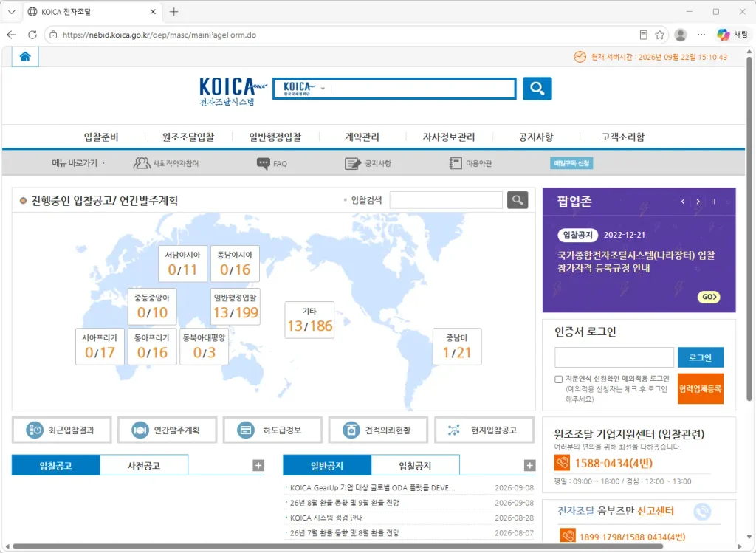Open the 계약관리 menu
This screenshot has height=553, width=756.
click(362, 137)
